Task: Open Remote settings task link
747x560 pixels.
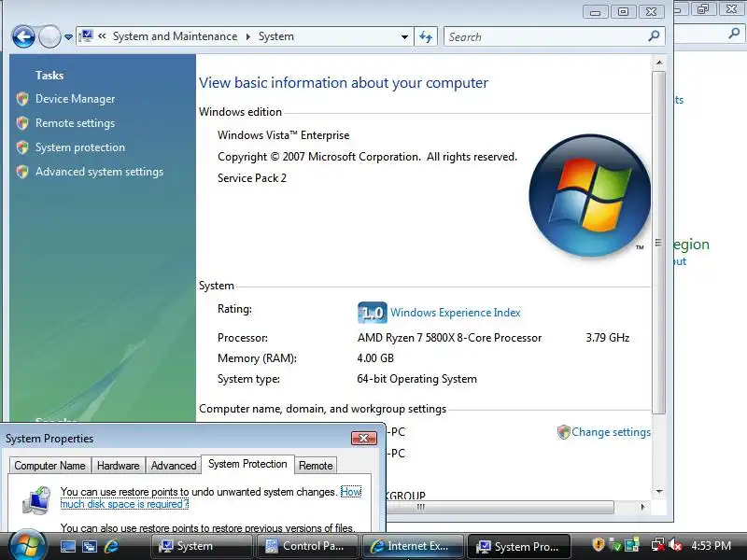Action: [x=76, y=123]
